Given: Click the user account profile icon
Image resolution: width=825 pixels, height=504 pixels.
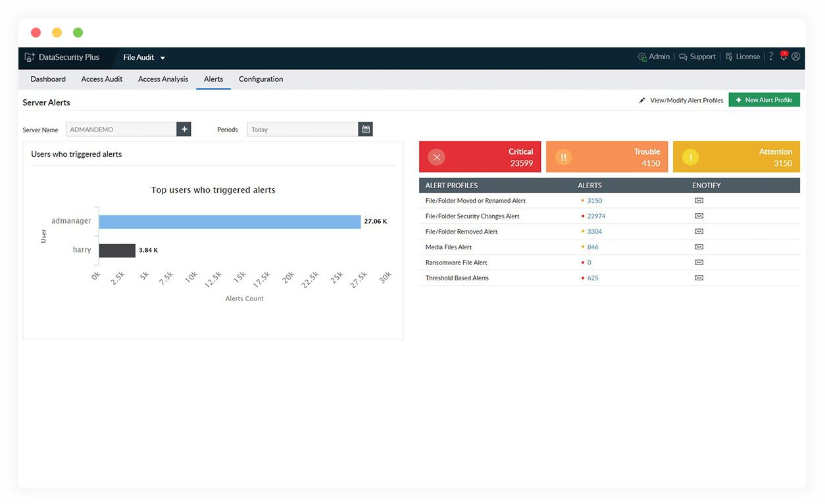Looking at the screenshot, I should click(x=795, y=57).
